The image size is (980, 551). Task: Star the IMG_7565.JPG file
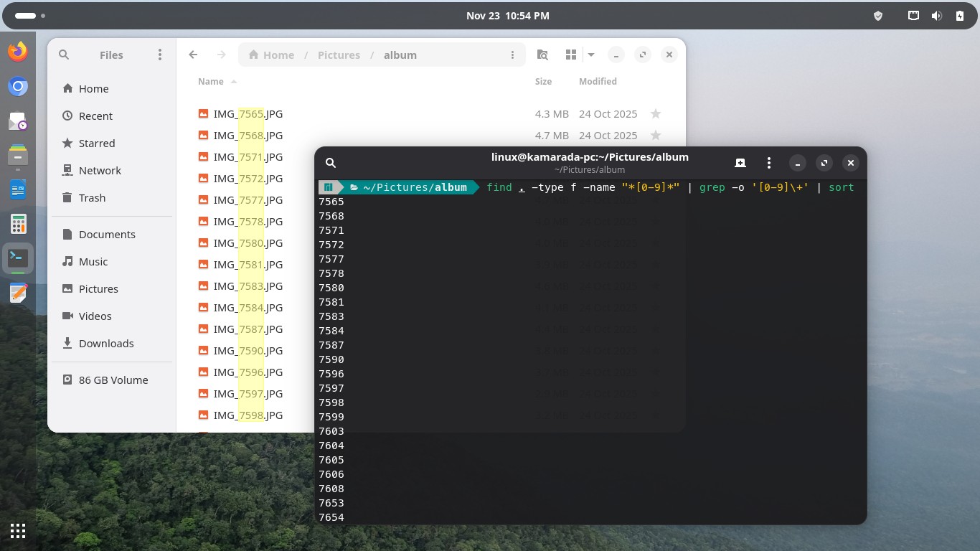click(x=655, y=113)
